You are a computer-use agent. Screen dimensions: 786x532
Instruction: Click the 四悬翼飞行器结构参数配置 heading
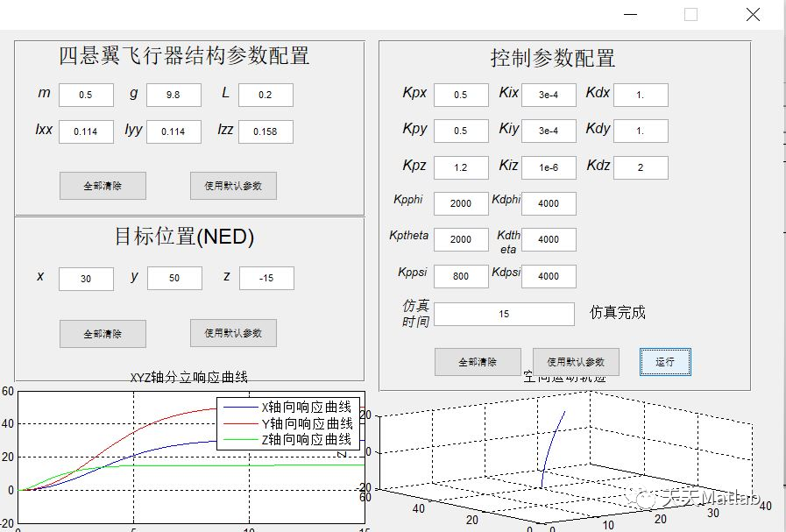[x=184, y=56]
